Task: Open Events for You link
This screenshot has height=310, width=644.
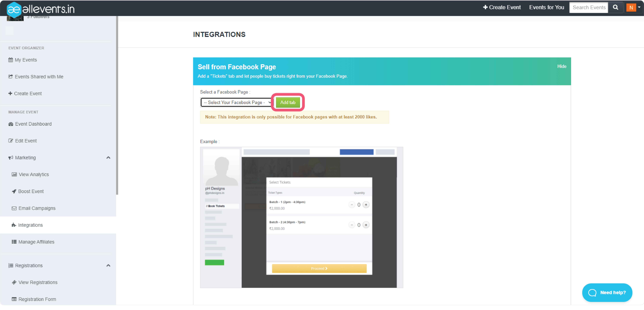Action: click(x=546, y=7)
